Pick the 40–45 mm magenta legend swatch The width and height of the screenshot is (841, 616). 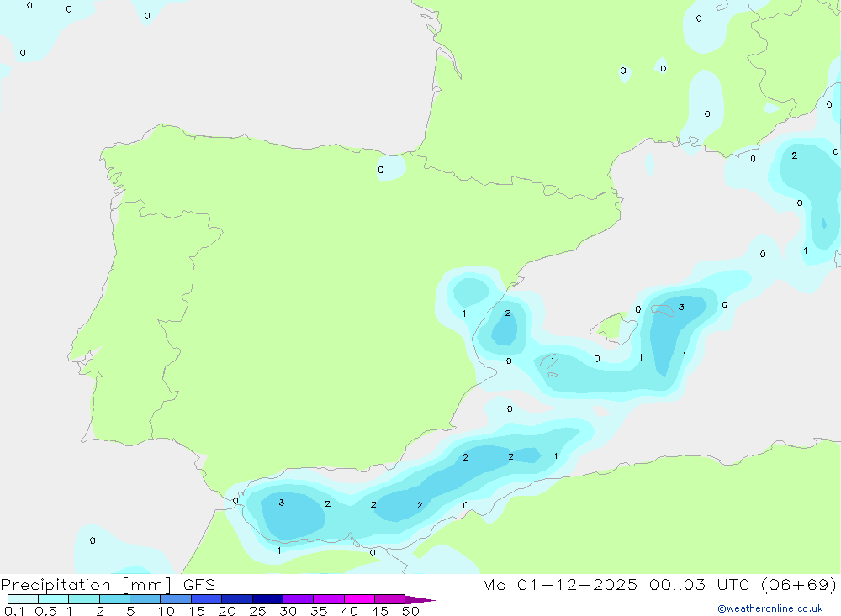pos(359,599)
